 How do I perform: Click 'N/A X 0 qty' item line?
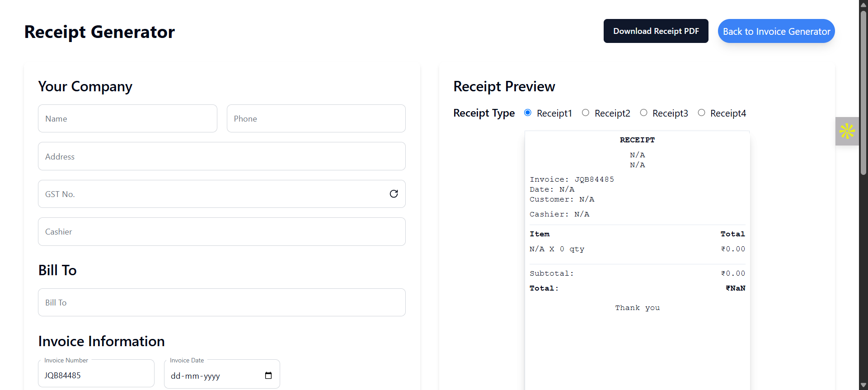point(557,249)
